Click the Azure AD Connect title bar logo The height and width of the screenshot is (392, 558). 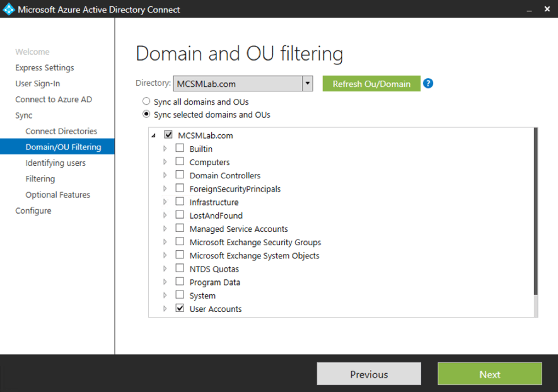pos(9,9)
